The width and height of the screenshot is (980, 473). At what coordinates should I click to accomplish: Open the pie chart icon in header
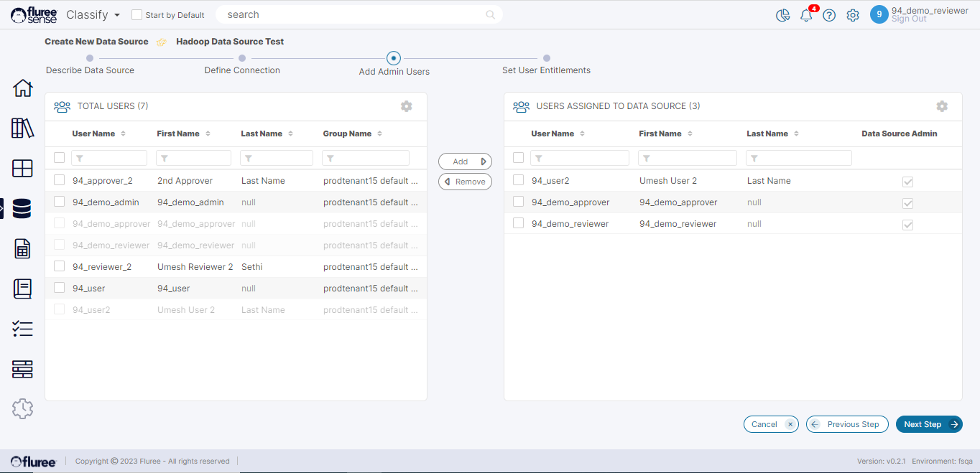[x=782, y=15]
